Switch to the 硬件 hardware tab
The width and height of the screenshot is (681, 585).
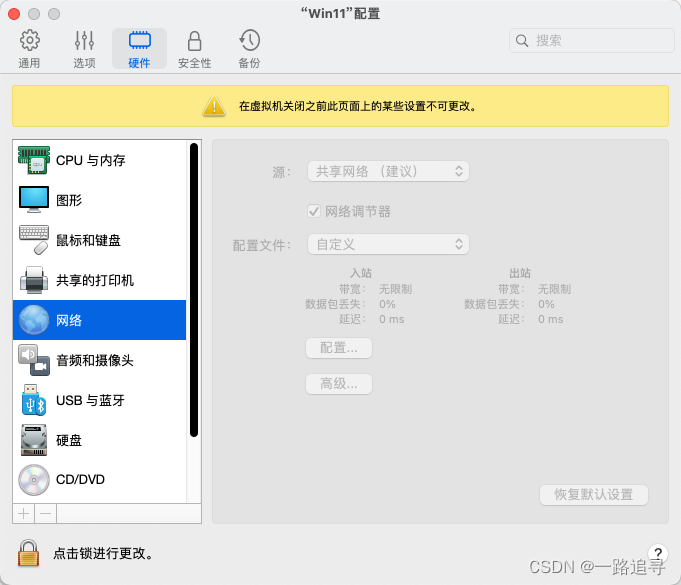click(x=139, y=49)
